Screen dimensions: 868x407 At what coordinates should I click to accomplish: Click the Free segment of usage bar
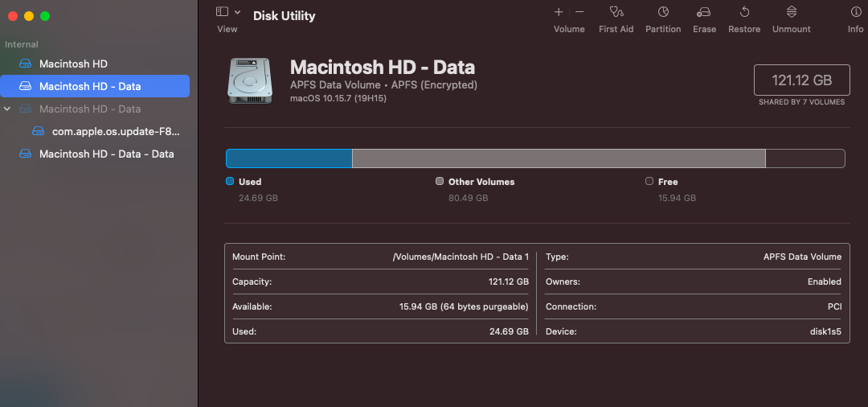tap(805, 158)
